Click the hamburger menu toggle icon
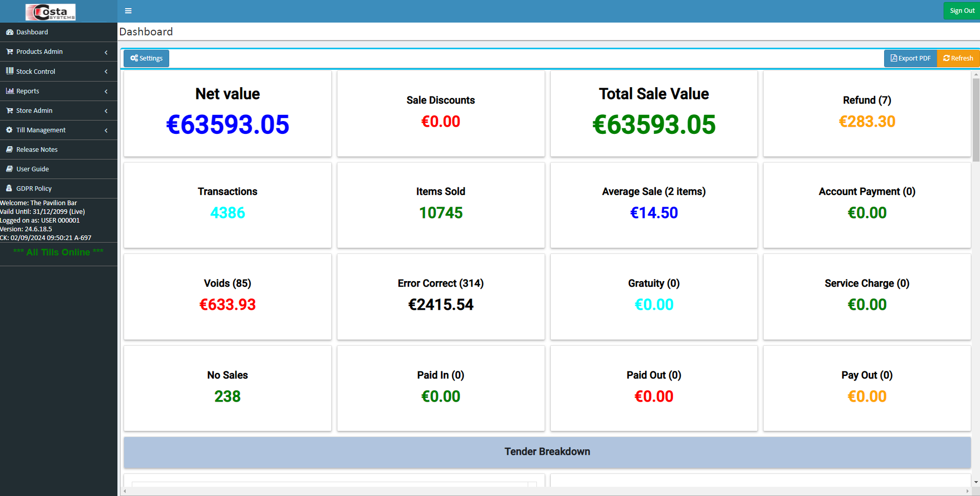This screenshot has width=980, height=496. (128, 11)
